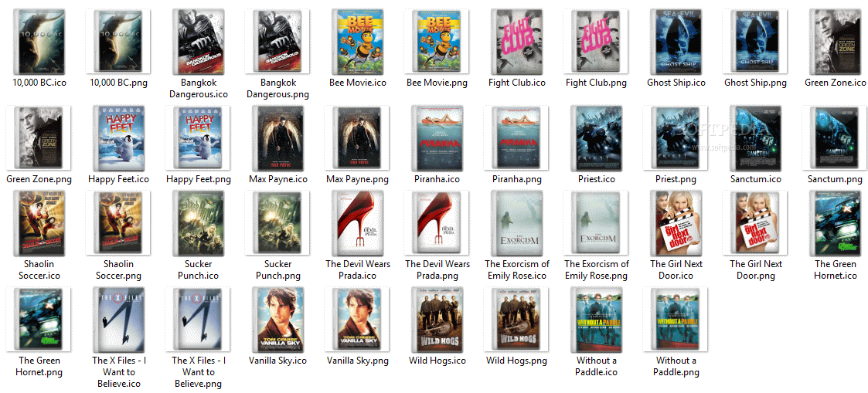Image resolution: width=868 pixels, height=393 pixels.
Task: Select the Bee Movie.png image
Action: click(437, 42)
